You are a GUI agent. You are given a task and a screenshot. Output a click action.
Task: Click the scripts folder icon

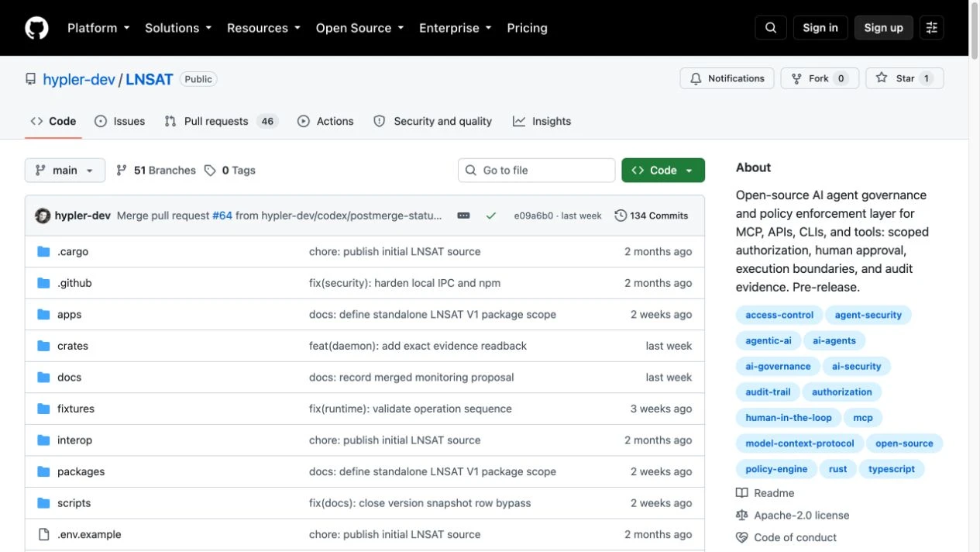(43, 503)
